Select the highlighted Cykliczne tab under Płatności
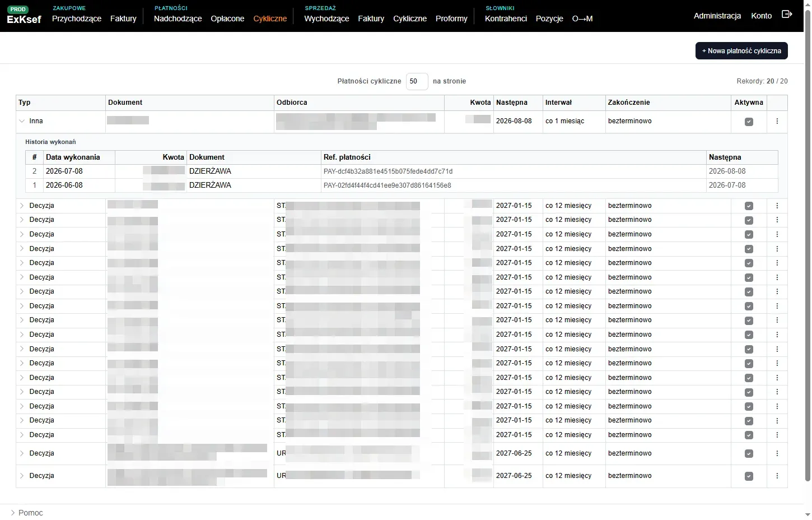Image resolution: width=812 pixels, height=520 pixels. pos(270,18)
